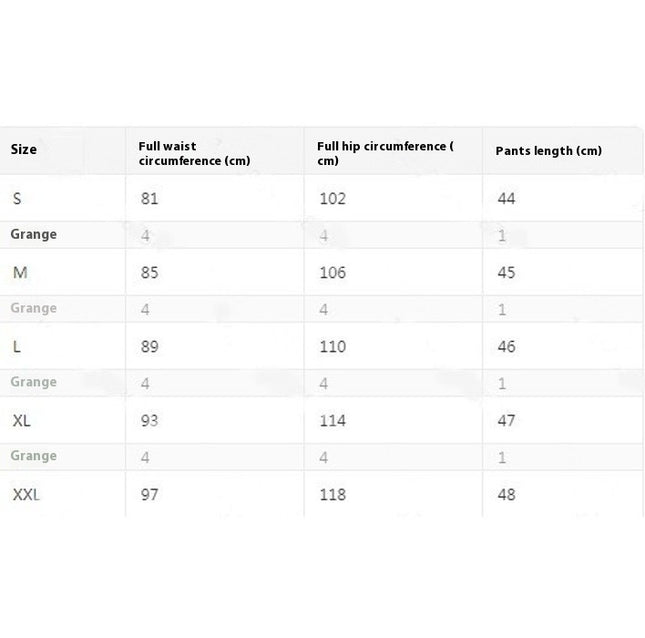The height and width of the screenshot is (638, 645).
Task: Click the Pants length header
Action: tap(548, 151)
